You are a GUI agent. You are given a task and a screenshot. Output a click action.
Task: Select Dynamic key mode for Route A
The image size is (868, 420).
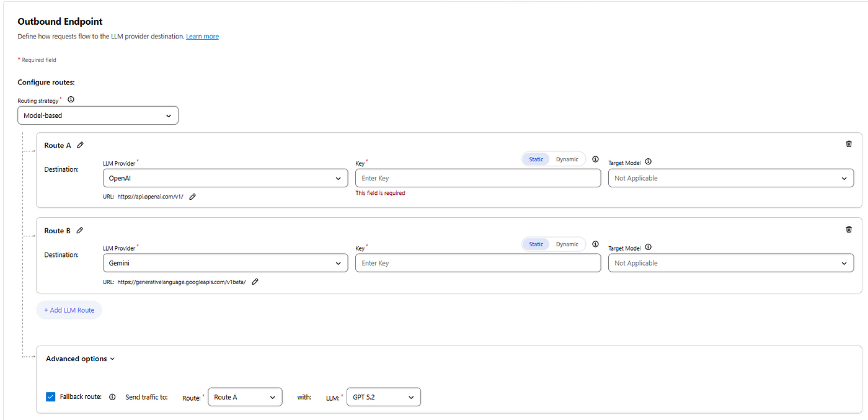[567, 159]
